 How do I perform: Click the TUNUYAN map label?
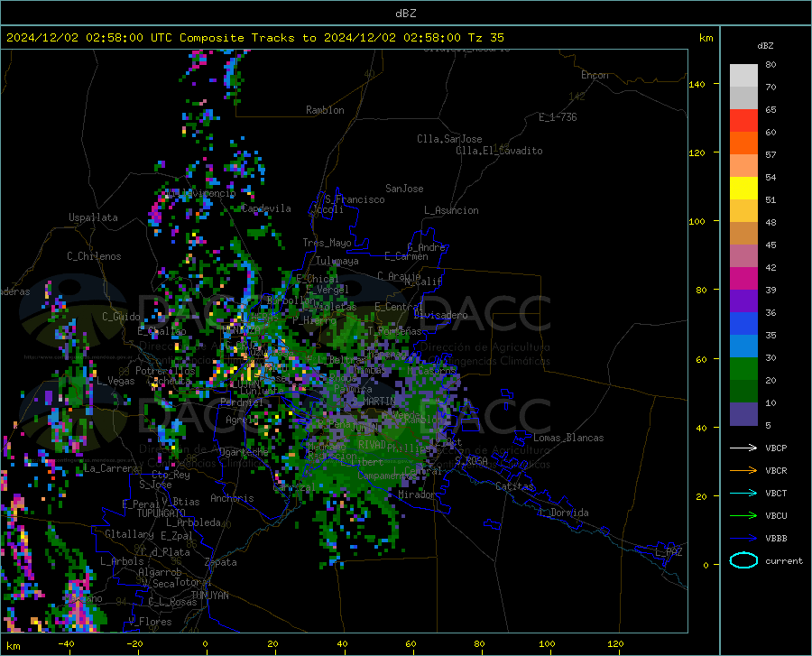209,596
